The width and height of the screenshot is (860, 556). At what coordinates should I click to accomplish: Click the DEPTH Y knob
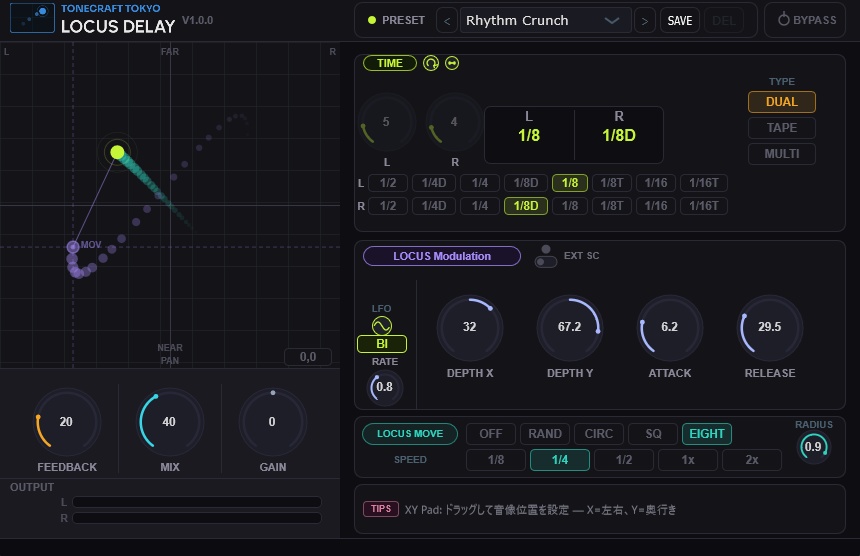569,327
